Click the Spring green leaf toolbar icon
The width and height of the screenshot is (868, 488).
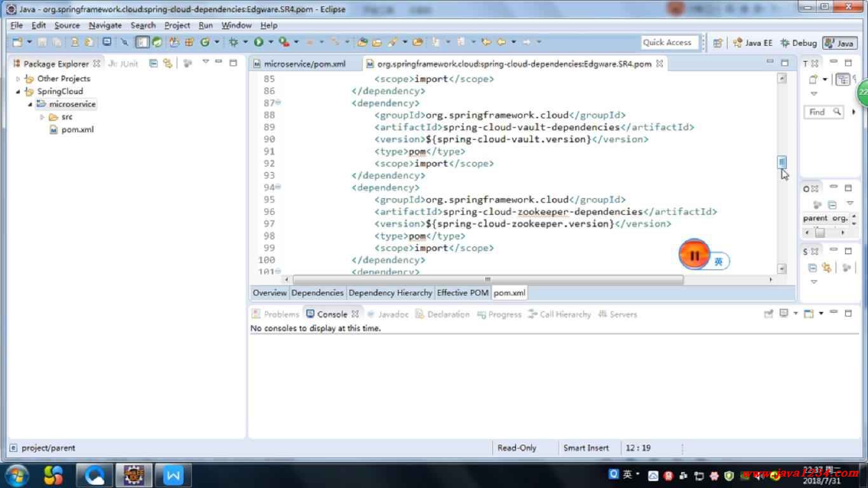tap(156, 42)
